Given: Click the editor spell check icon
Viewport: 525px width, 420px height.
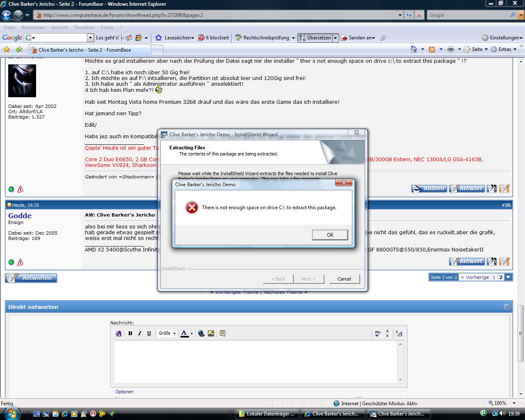Looking at the screenshot, I should tap(378, 333).
